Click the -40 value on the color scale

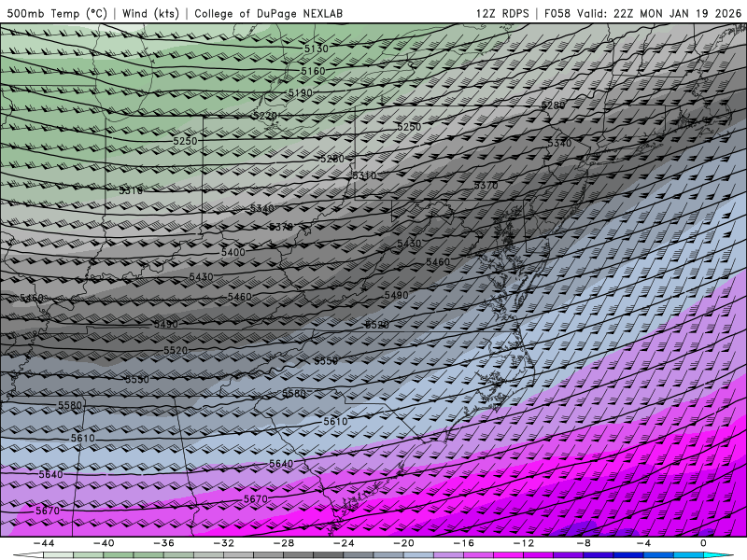(104, 543)
